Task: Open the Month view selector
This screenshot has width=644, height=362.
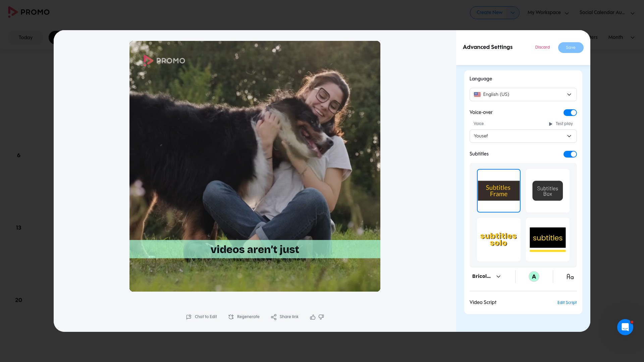Action: (x=621, y=37)
